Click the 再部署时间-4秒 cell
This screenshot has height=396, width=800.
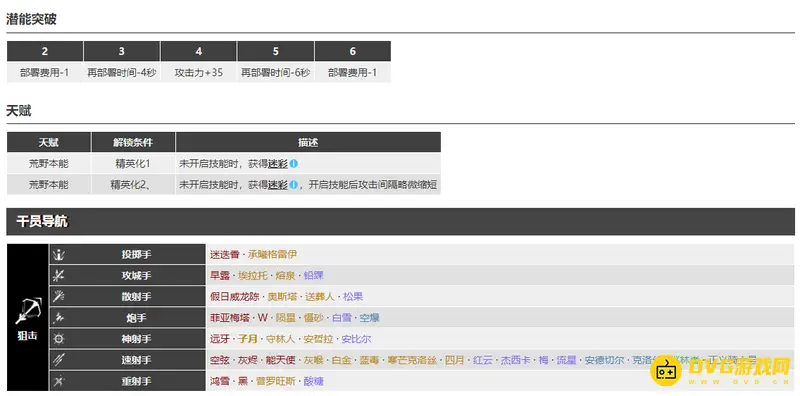[x=121, y=72]
